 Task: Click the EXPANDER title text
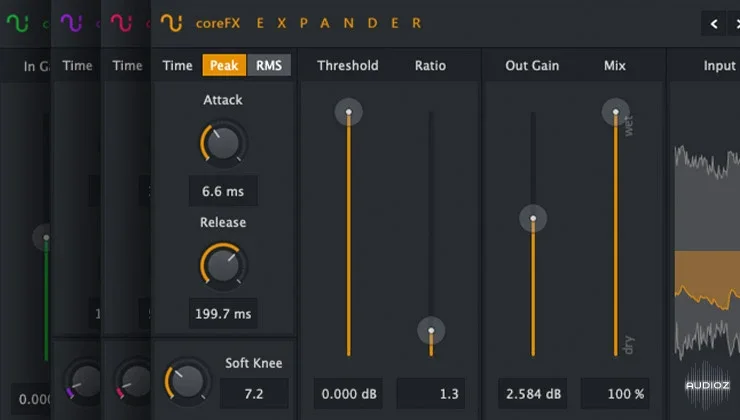tap(339, 23)
